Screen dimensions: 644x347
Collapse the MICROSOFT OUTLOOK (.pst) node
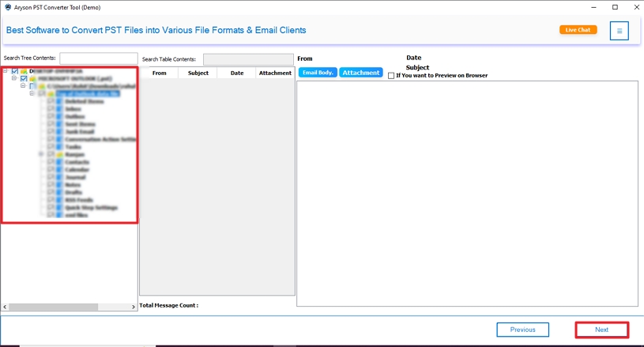pos(14,78)
